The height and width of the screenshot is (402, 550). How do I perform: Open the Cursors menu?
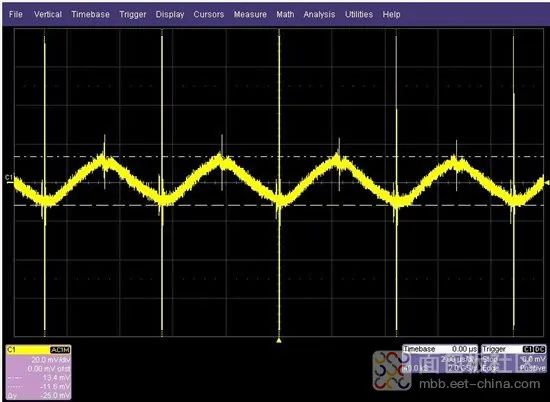pos(209,14)
